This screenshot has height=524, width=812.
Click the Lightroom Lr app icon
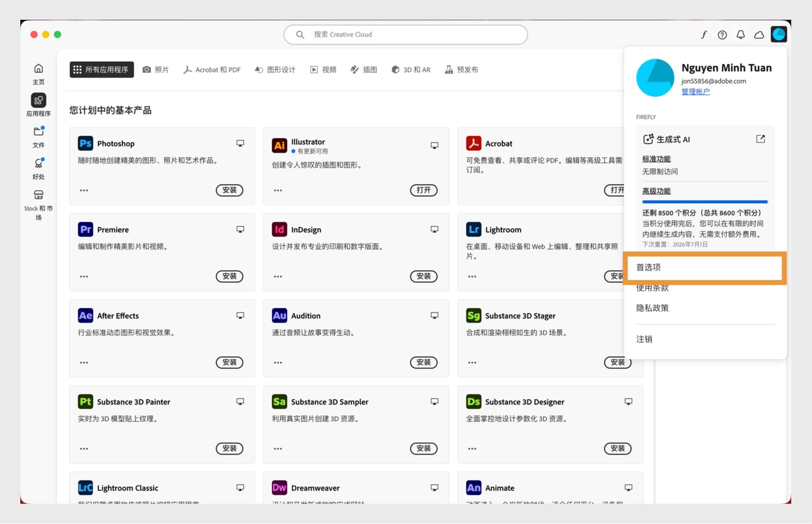pos(474,230)
